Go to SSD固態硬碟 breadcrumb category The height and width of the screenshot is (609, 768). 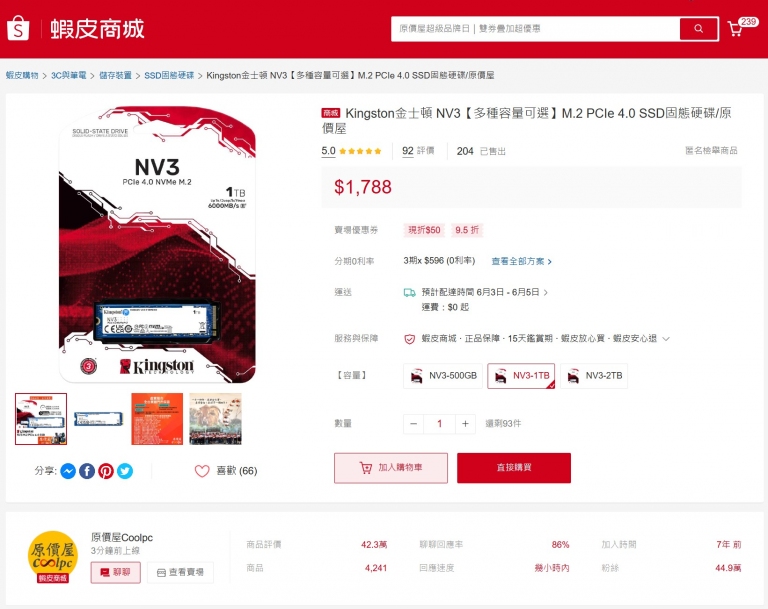(x=169, y=75)
